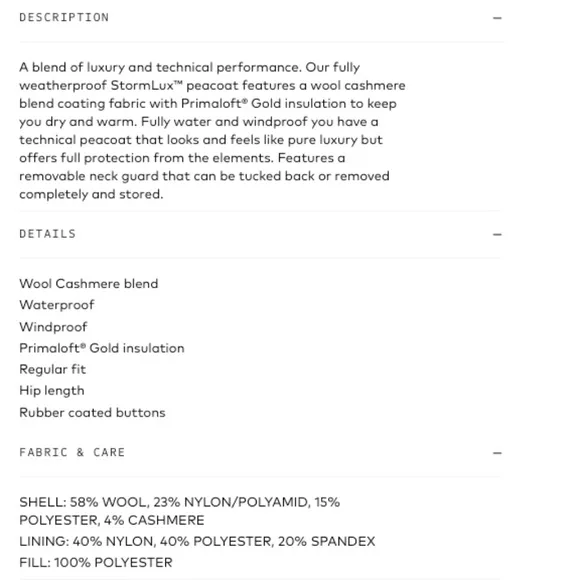Click 'StormLux™ peacoat' in the description
580x580 pixels.
coord(174,85)
